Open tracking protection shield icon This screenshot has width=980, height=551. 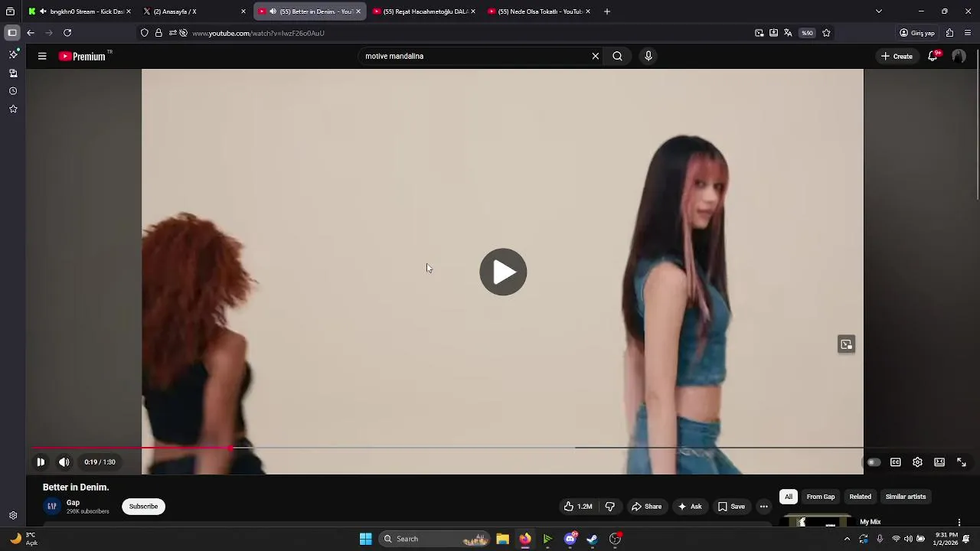point(144,33)
